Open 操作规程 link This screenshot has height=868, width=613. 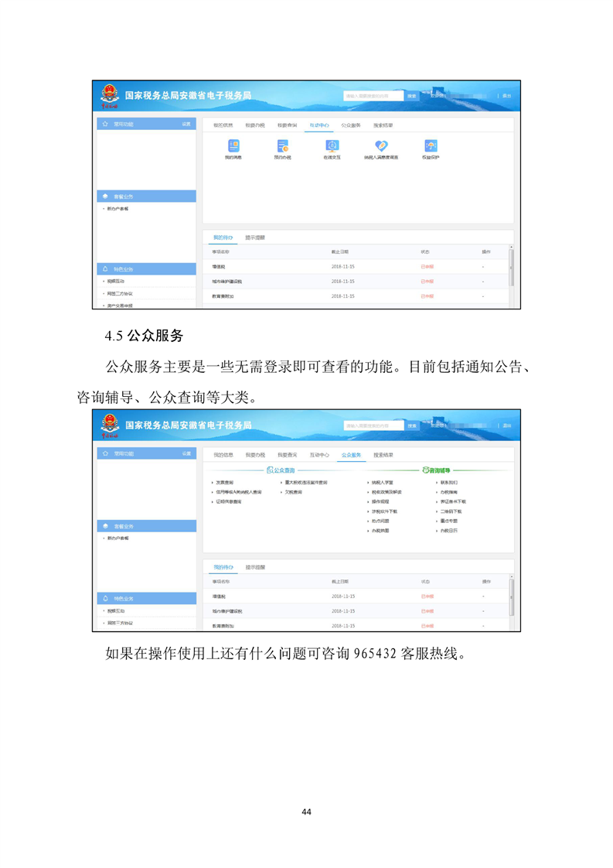tap(380, 501)
